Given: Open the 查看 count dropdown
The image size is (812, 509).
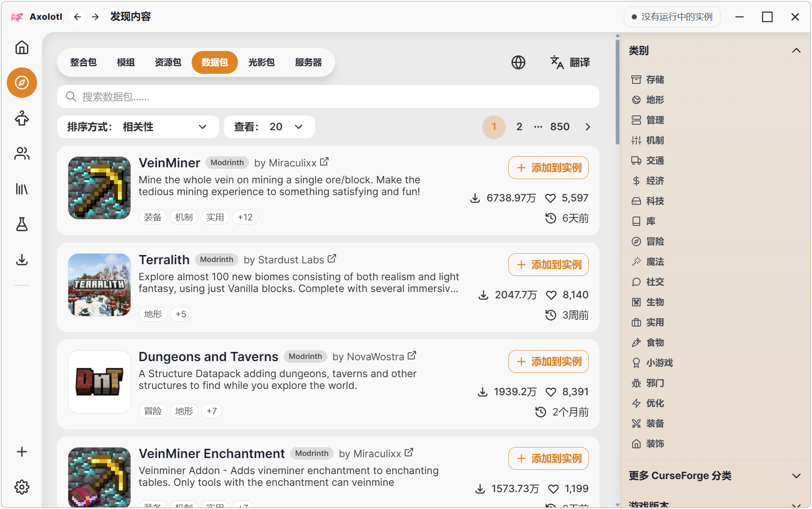Looking at the screenshot, I should pos(270,127).
